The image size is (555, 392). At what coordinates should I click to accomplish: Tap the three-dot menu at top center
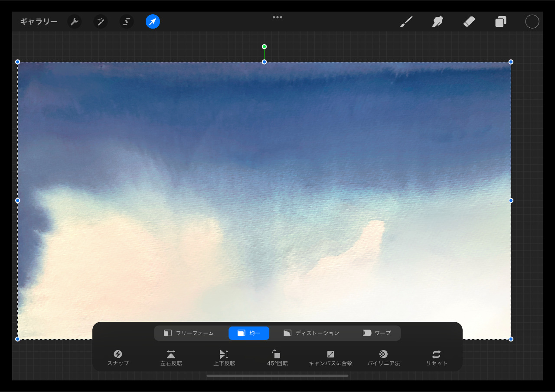(277, 17)
